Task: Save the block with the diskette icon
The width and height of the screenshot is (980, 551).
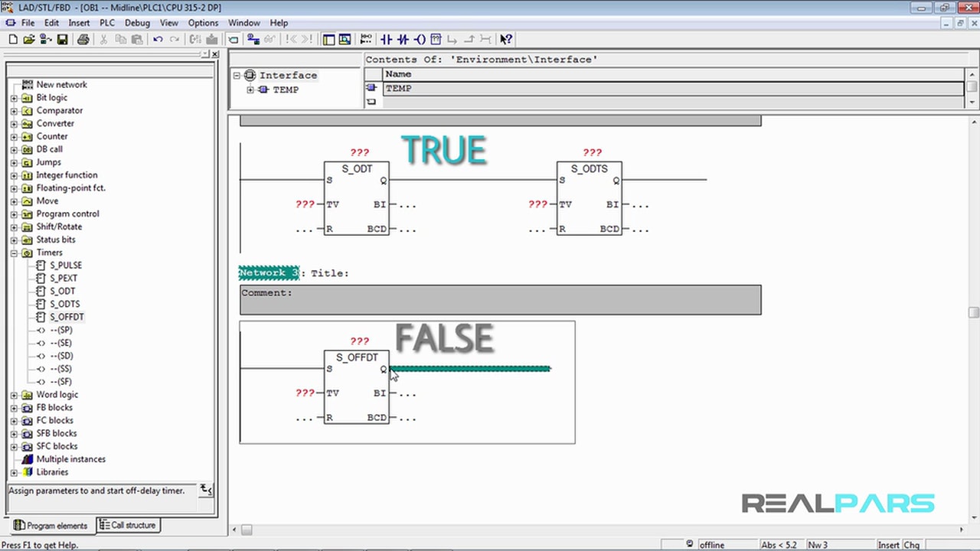Action: 62,39
